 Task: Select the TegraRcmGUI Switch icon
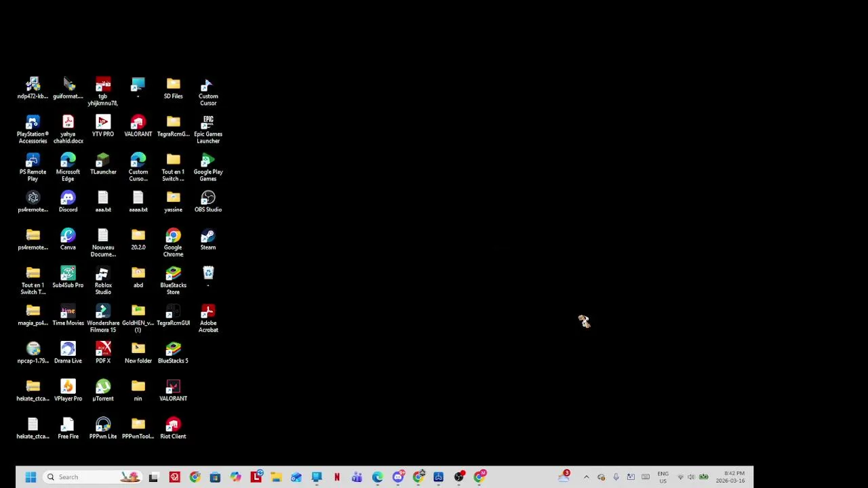(x=173, y=314)
